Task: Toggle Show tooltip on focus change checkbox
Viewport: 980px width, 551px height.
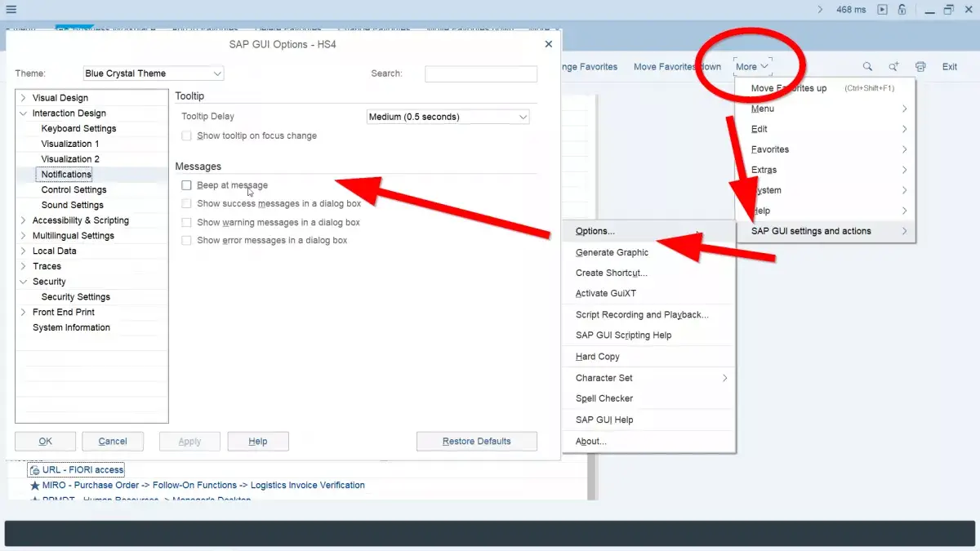Action: 187,136
